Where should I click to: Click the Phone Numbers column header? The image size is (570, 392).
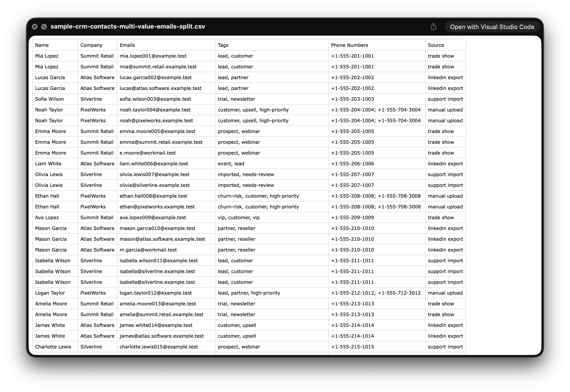[377, 45]
